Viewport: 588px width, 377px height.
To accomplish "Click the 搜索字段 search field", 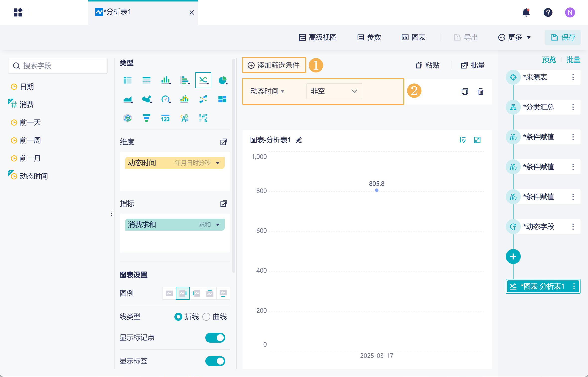I will click(x=58, y=66).
